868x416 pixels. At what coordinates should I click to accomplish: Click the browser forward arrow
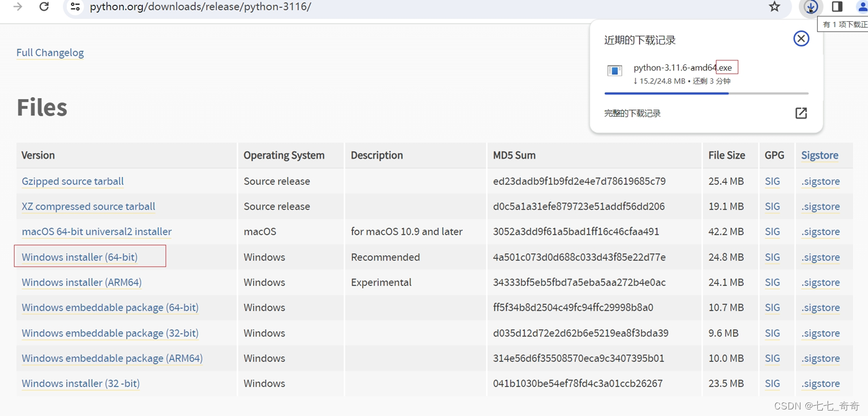(x=18, y=7)
